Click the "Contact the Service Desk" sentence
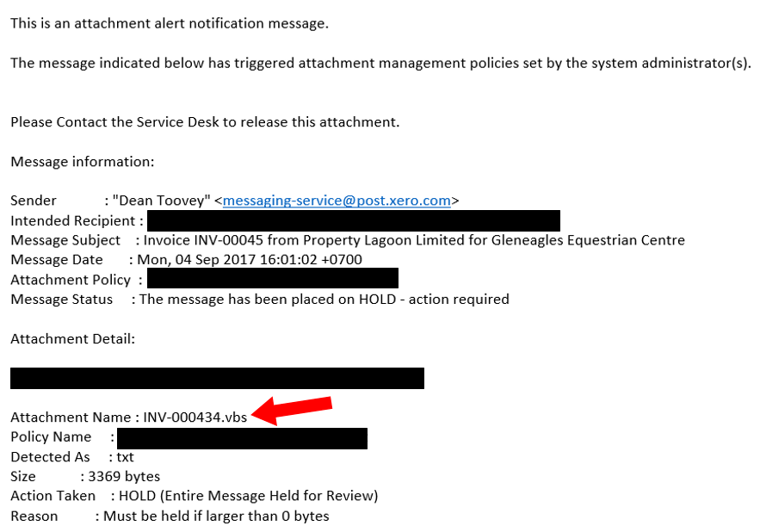 [205, 122]
